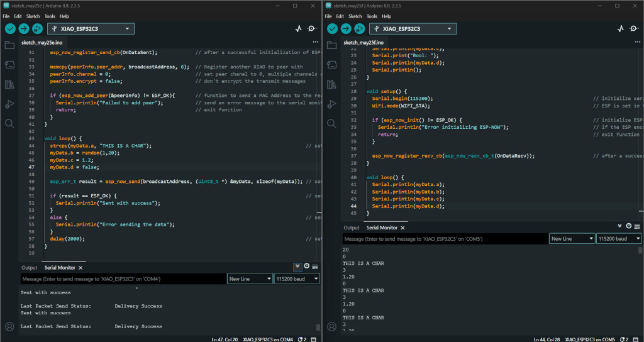Image resolution: width=644 pixels, height=342 pixels.
Task: Open Debug panel in right window sidebar
Action: (331, 104)
